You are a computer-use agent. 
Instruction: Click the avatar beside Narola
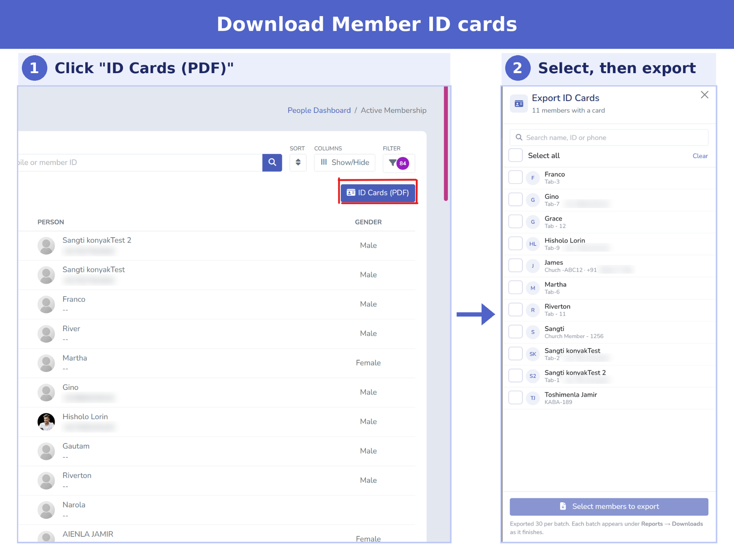(46, 510)
